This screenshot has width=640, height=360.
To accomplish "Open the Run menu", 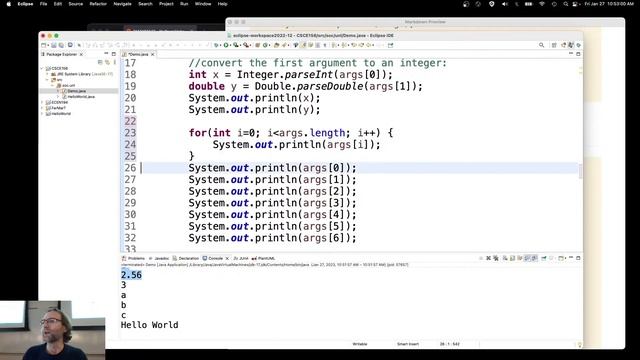I will pyautogui.click(x=184, y=4).
